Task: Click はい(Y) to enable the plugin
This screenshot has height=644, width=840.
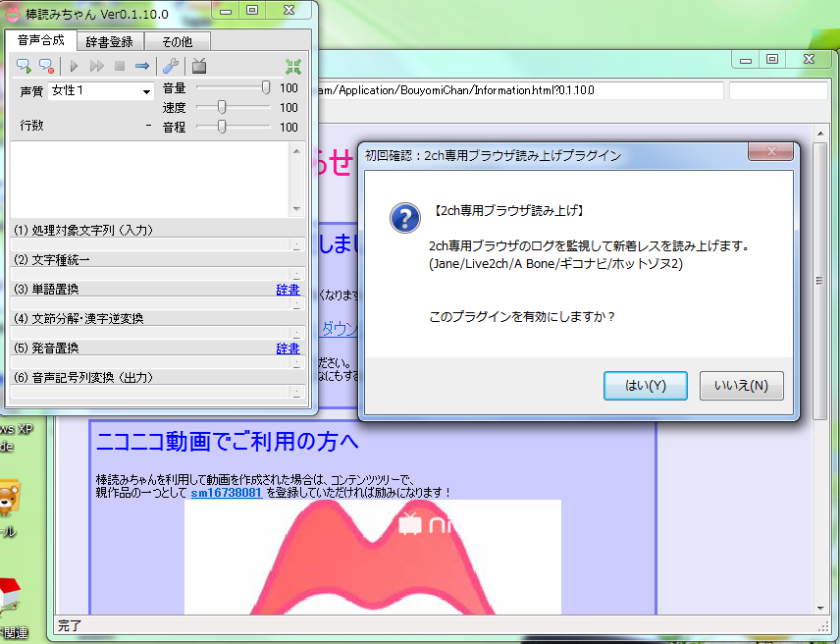Action: click(646, 386)
